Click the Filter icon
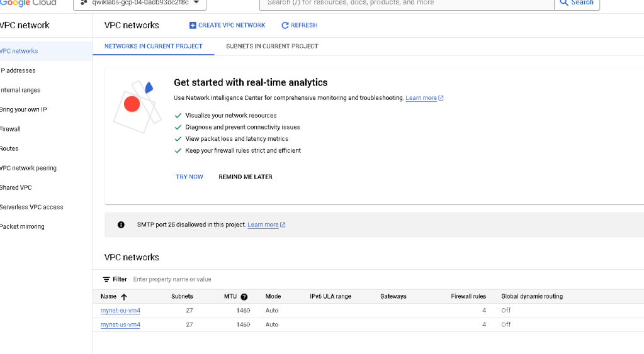This screenshot has width=644, height=354. tap(106, 279)
